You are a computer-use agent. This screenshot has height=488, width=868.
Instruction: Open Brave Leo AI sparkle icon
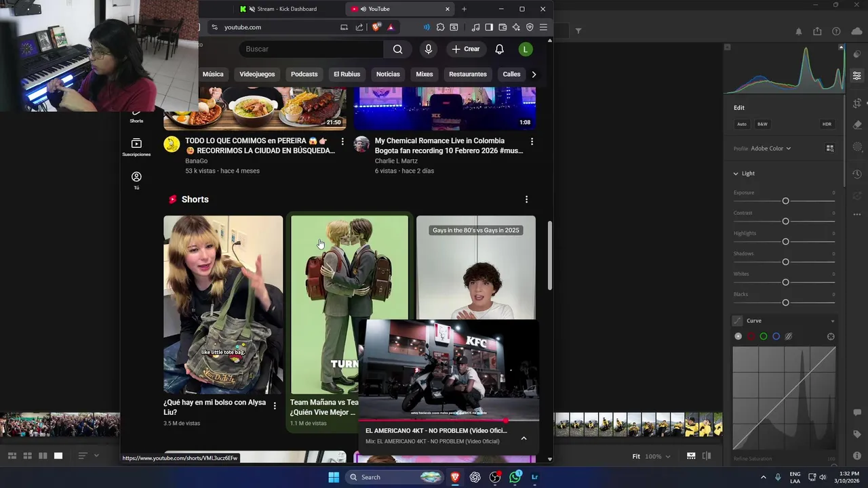click(x=516, y=27)
